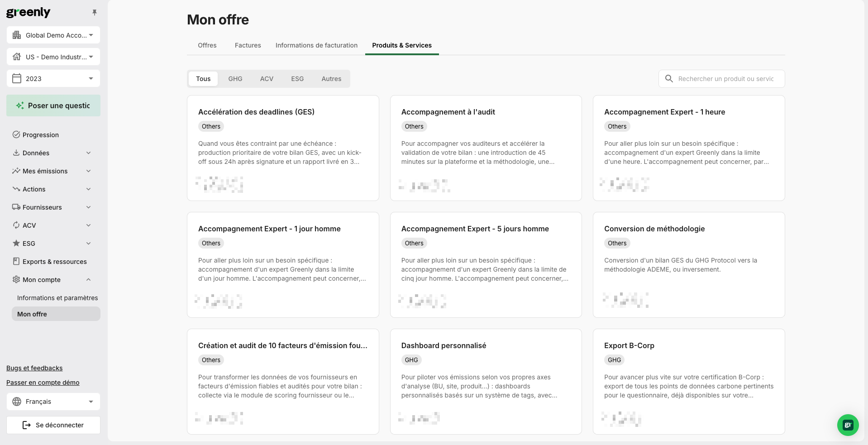This screenshot has width=868, height=445.
Task: Select the Produits & Services tab
Action: 402,45
